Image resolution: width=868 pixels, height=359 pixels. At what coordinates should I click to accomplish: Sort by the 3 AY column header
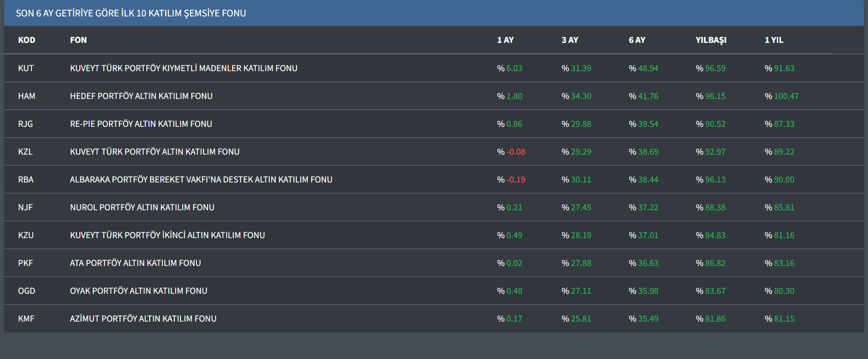(569, 40)
